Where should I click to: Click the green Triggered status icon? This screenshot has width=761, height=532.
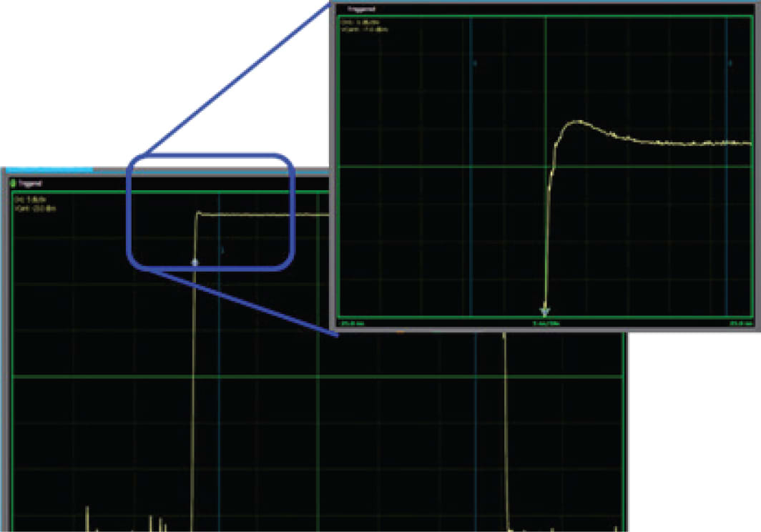coord(13,183)
